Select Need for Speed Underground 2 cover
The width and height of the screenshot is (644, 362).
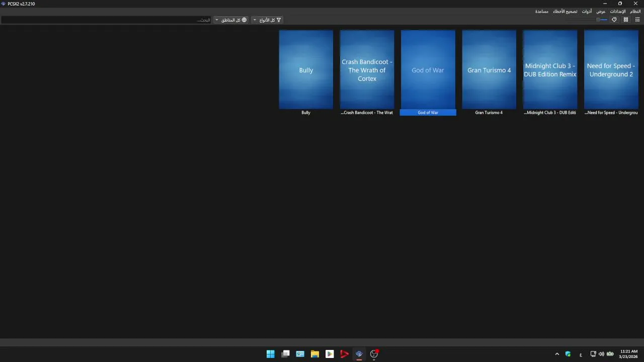(x=611, y=69)
